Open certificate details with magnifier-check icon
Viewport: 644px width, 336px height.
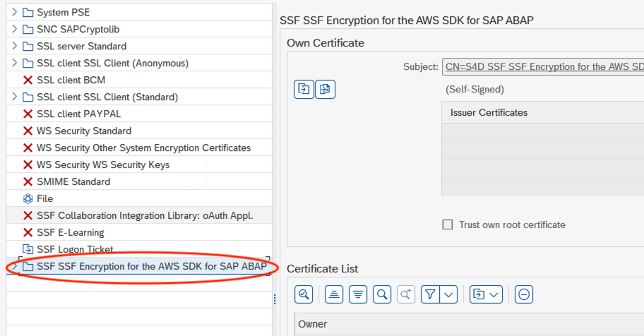304,294
